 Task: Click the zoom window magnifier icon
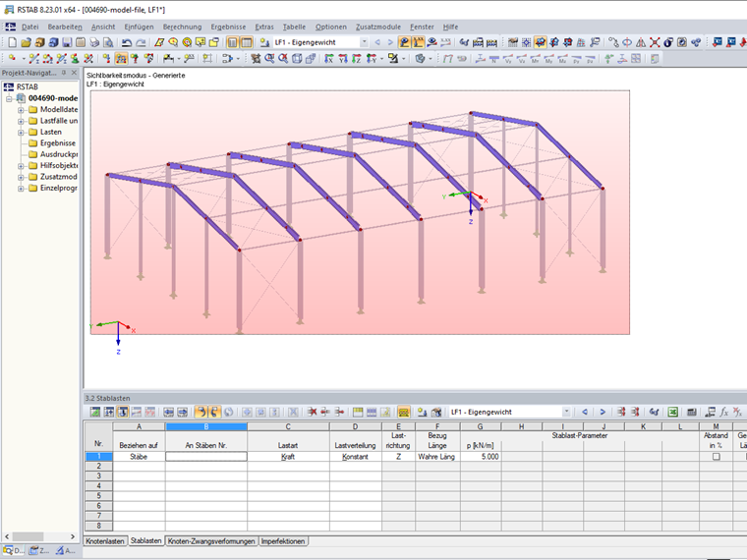[x=269, y=59]
